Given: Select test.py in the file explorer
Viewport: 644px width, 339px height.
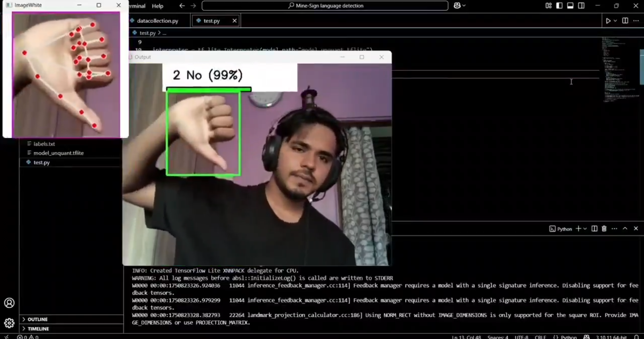Looking at the screenshot, I should [x=41, y=162].
